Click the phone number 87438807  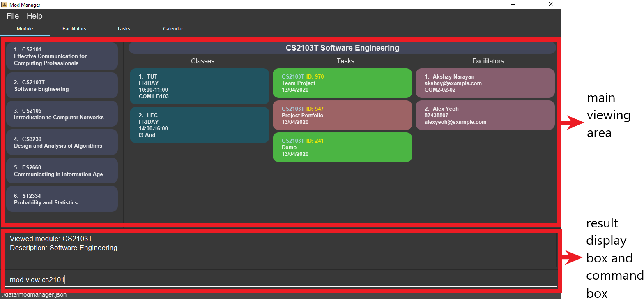pos(437,115)
